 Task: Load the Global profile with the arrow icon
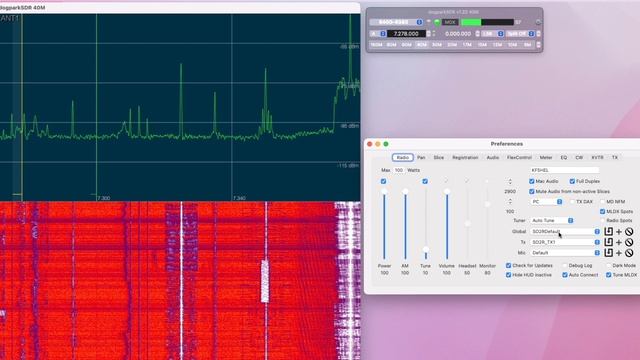(x=608, y=231)
